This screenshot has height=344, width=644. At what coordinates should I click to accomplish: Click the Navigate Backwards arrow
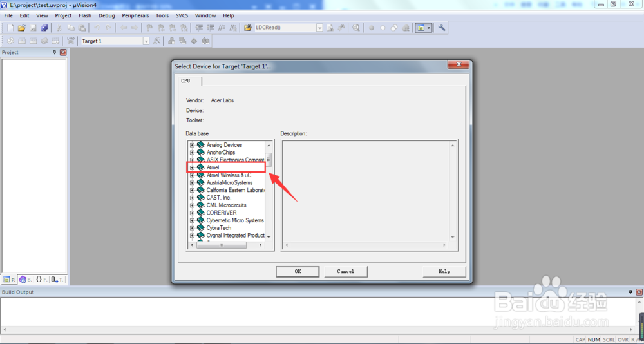click(124, 28)
